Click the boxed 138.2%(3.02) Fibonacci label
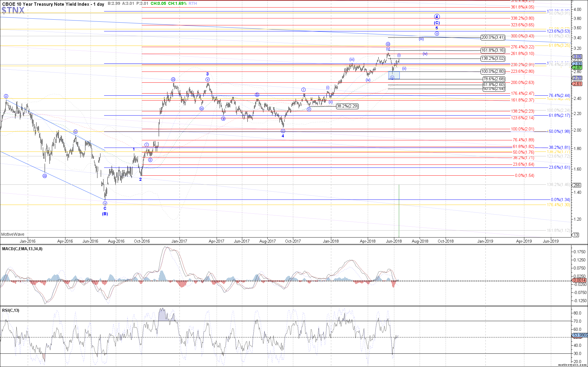 pos(493,59)
